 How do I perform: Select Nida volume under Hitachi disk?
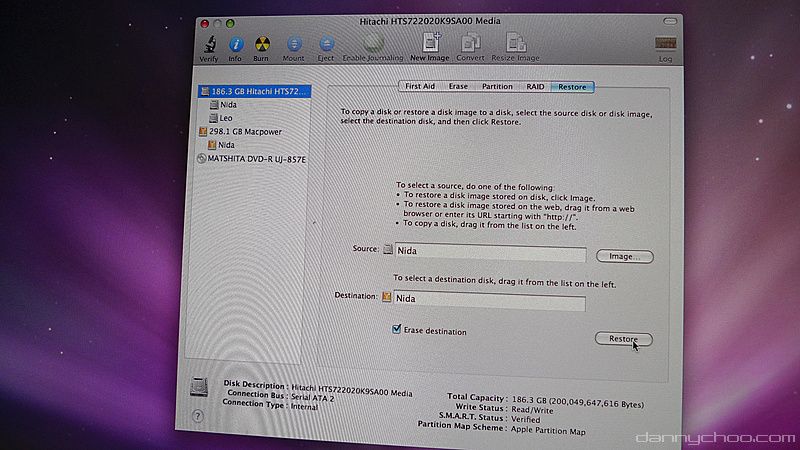pos(223,105)
